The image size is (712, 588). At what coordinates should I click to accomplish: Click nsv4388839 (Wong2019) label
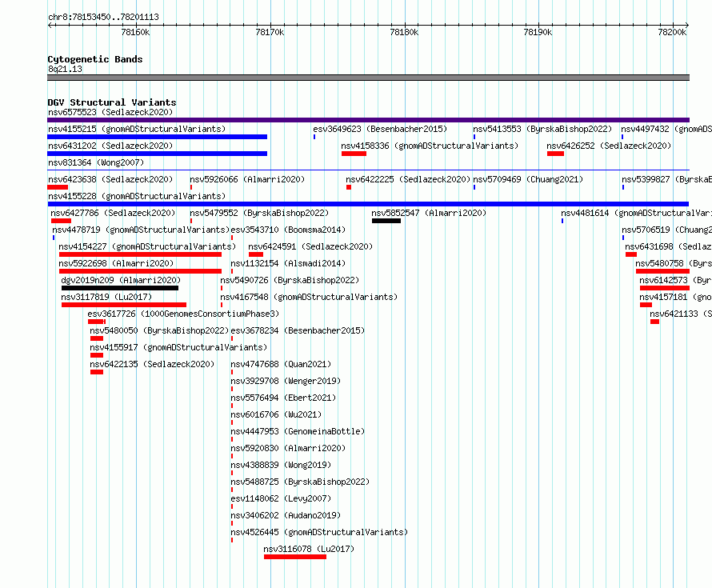281,465
